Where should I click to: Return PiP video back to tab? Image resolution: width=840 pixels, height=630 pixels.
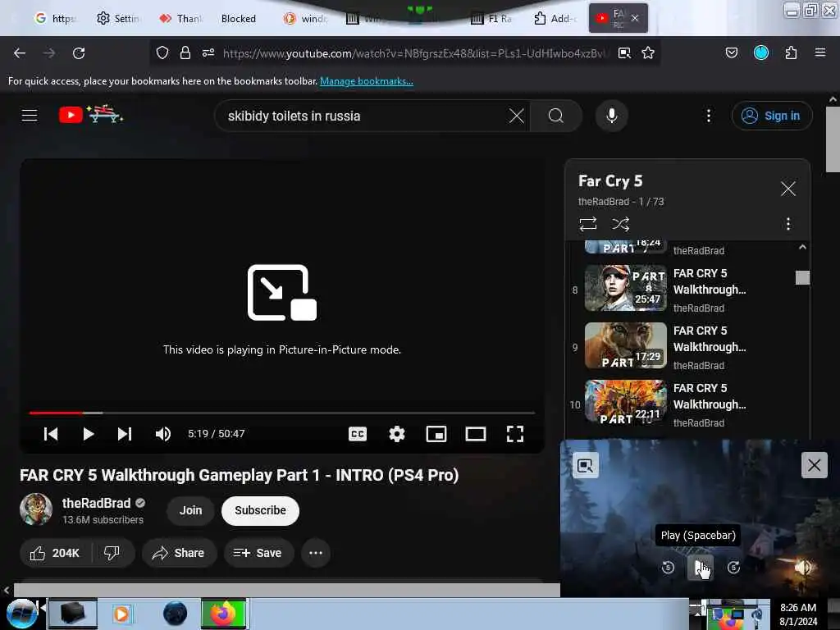click(x=585, y=465)
